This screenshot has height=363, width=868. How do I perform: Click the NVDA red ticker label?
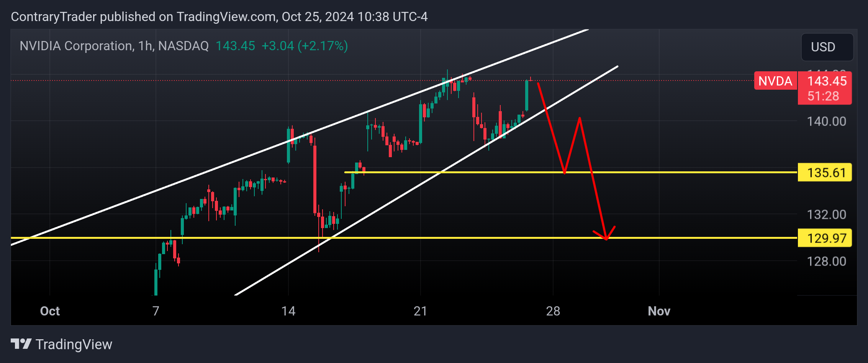pos(775,81)
